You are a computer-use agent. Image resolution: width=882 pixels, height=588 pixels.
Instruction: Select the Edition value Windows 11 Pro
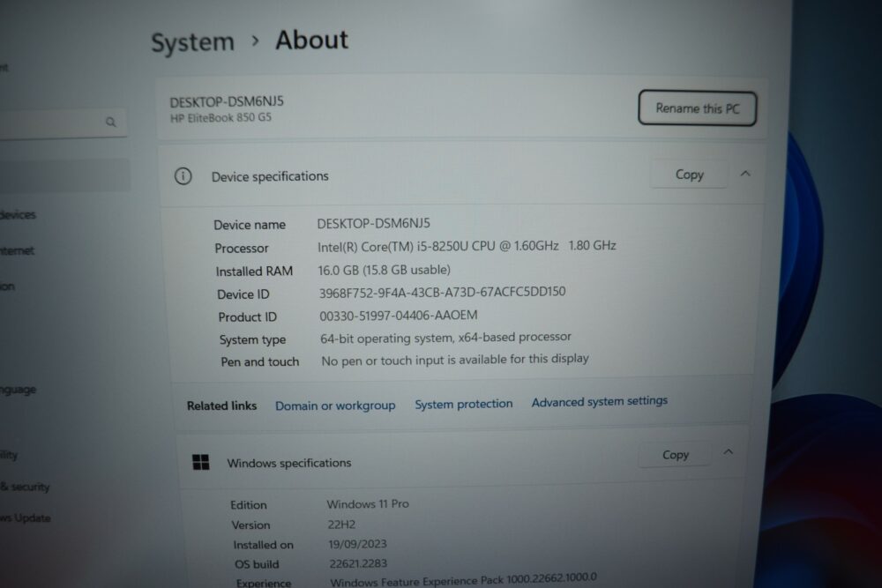(x=368, y=503)
